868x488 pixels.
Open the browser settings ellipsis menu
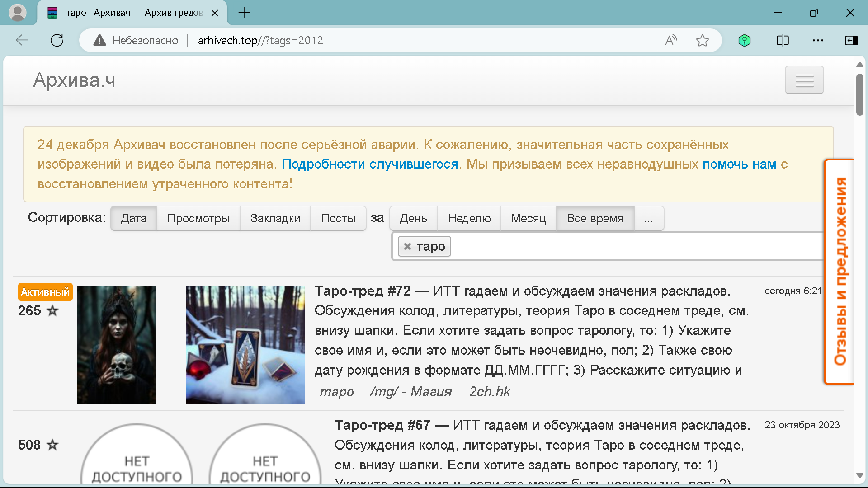tap(818, 40)
